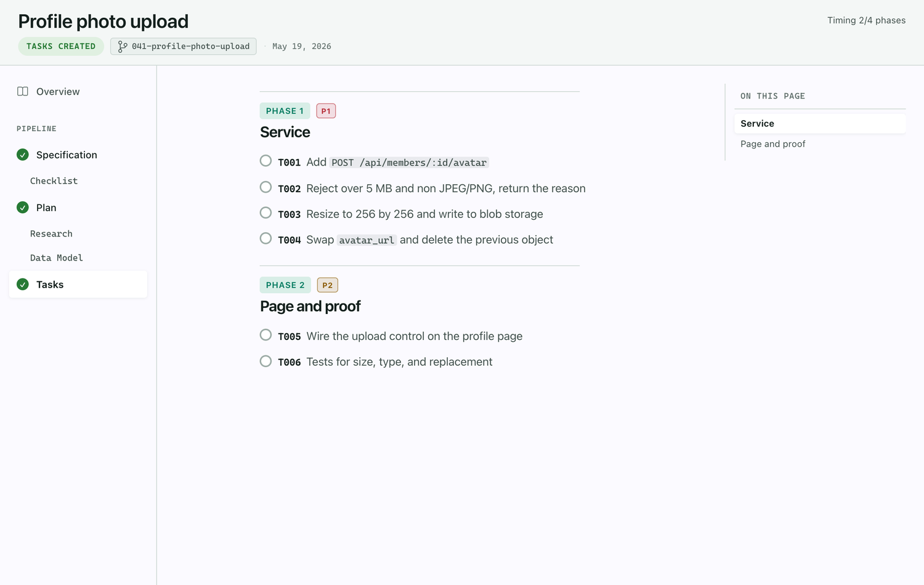The width and height of the screenshot is (924, 585).
Task: Mark T005 upload control task done
Action: click(265, 335)
